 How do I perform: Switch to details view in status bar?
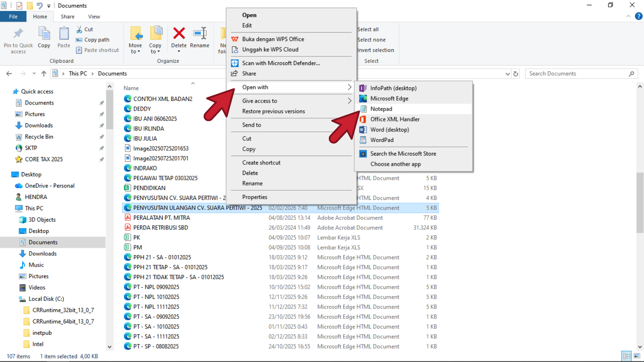[627, 356]
